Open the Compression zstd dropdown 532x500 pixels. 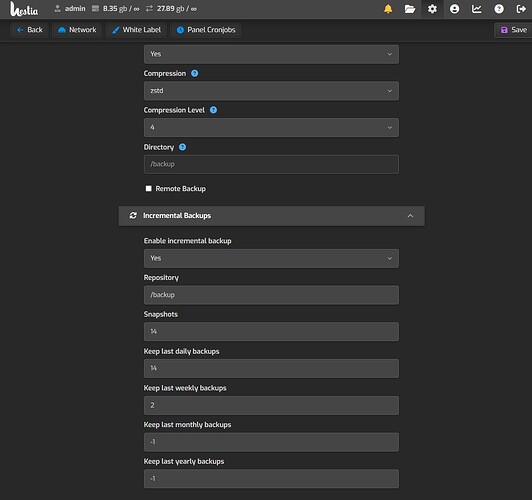click(x=271, y=91)
